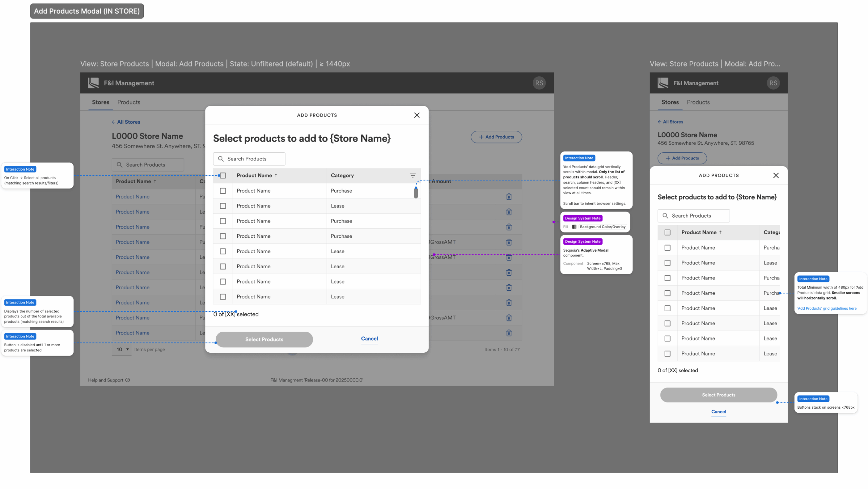Click the Background Color/Overlay fill swatch
The width and height of the screenshot is (868, 489).
[x=574, y=227]
